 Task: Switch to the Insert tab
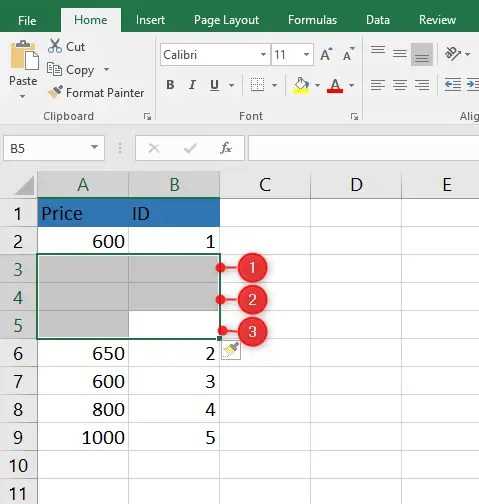[x=150, y=20]
